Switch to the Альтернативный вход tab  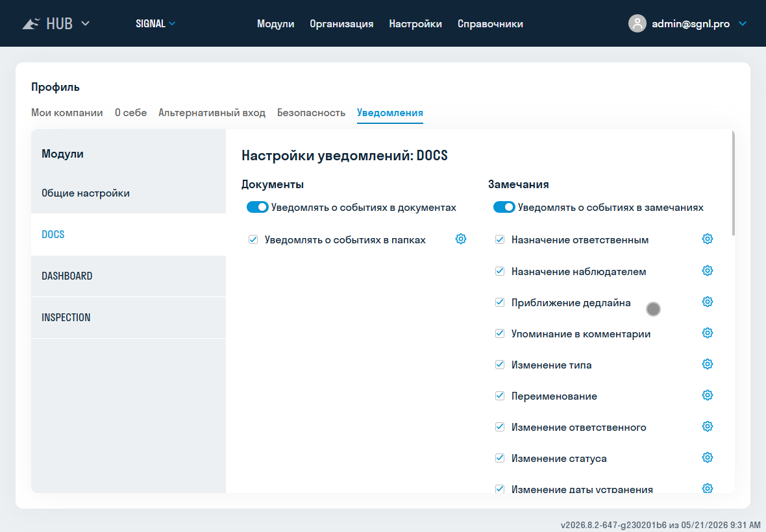point(212,113)
